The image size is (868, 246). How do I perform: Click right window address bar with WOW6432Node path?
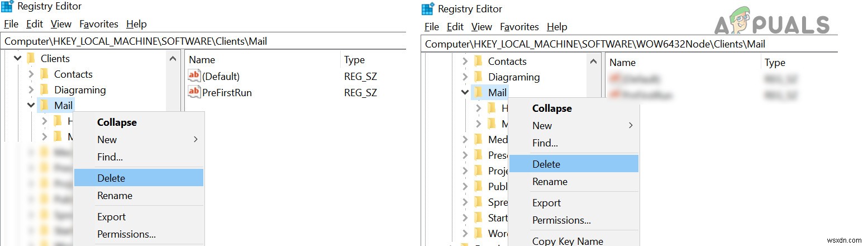click(629, 44)
